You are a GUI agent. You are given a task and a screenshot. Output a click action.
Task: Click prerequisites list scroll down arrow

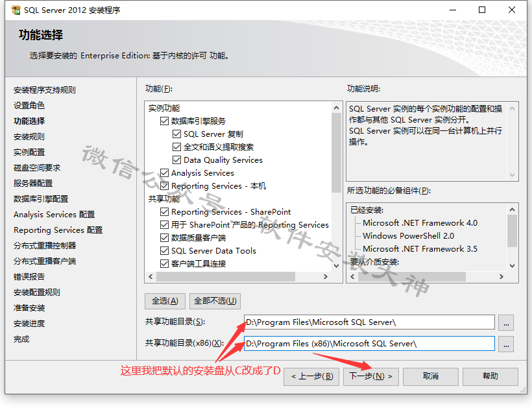513,266
